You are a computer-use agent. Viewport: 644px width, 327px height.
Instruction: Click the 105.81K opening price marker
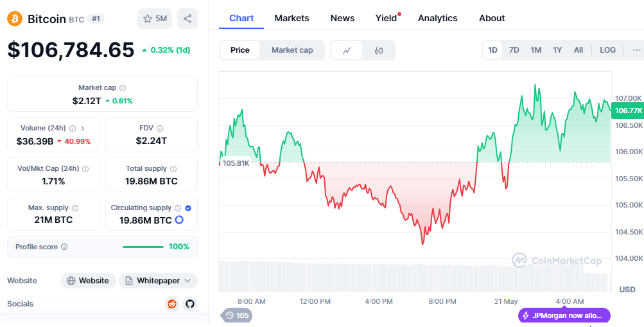coord(236,163)
